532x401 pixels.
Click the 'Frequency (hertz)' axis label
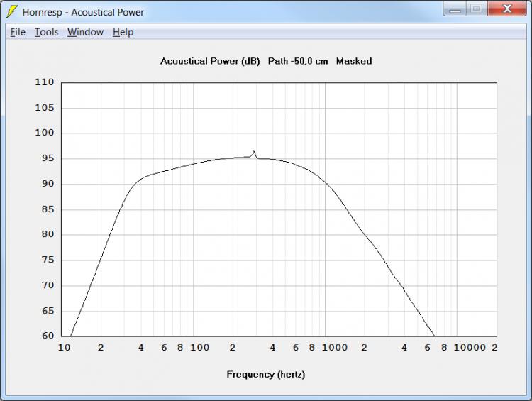click(x=266, y=375)
